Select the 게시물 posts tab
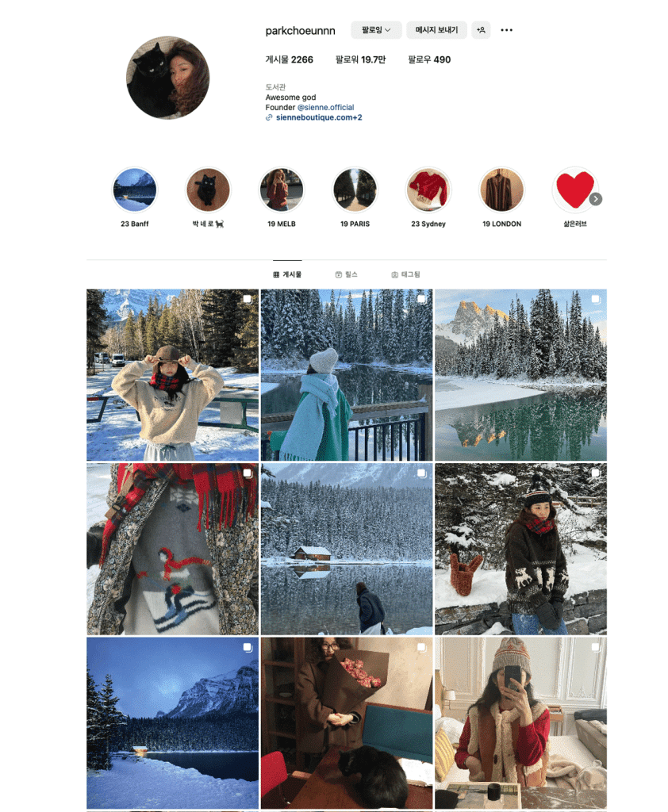Viewport: 668px width, 812px height. pos(287,274)
